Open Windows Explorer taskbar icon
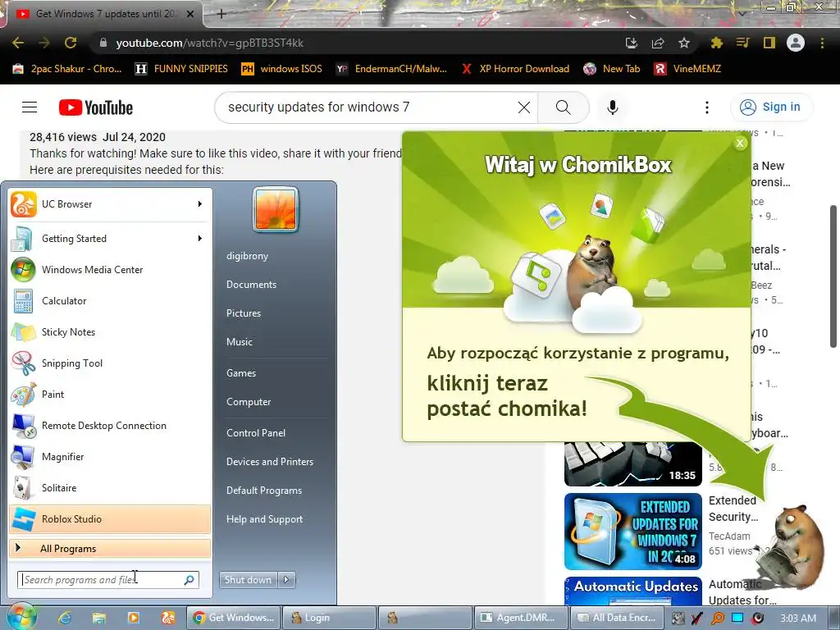The image size is (840, 630). [99, 618]
